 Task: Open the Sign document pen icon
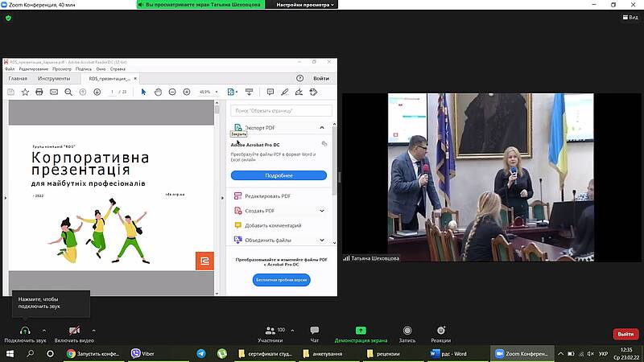tap(299, 92)
